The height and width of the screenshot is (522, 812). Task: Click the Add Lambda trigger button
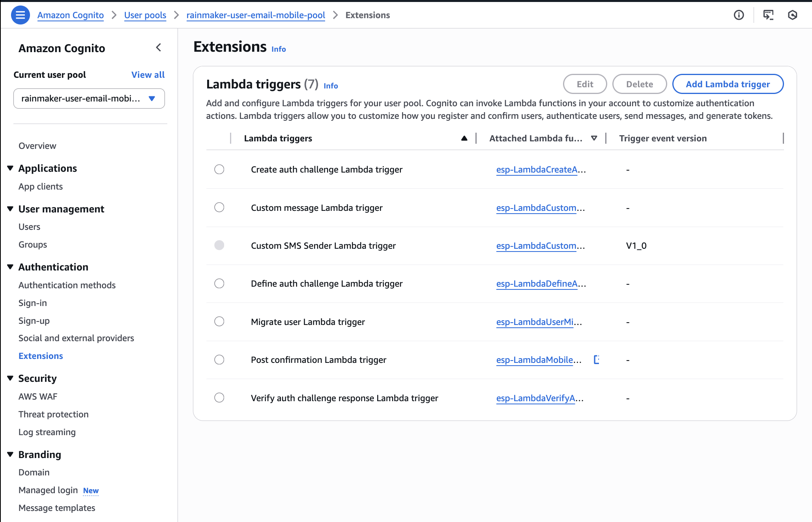(727, 84)
